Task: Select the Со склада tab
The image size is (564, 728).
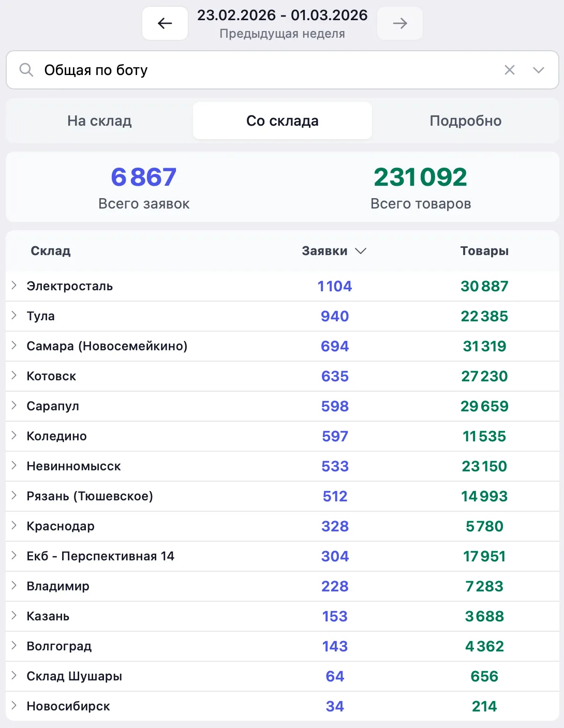Action: point(282,121)
